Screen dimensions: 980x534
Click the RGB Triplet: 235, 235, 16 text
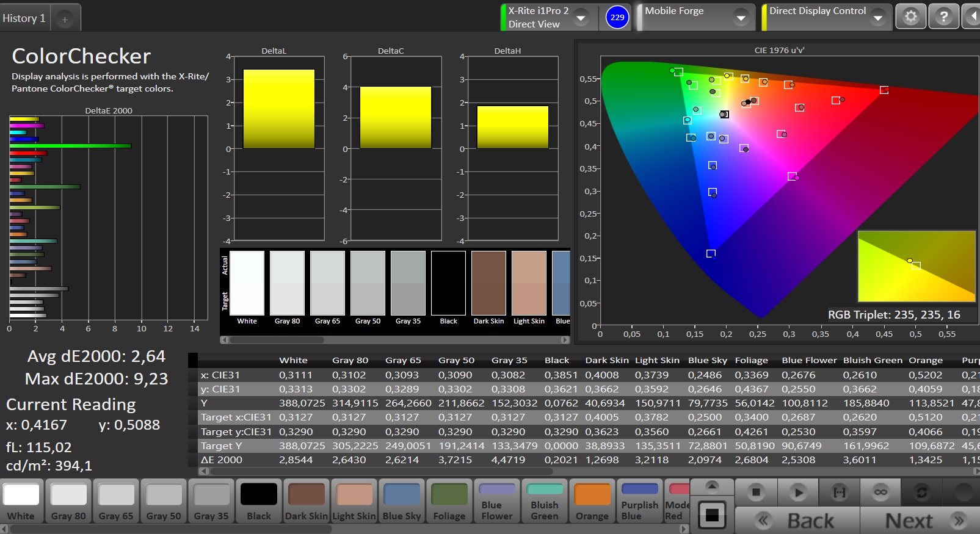pos(894,315)
